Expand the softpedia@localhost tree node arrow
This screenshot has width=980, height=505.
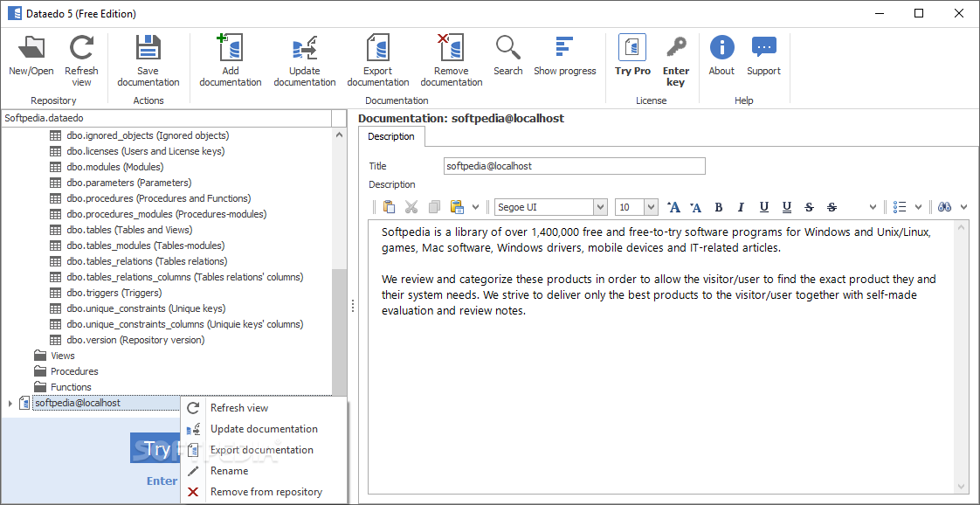10,403
